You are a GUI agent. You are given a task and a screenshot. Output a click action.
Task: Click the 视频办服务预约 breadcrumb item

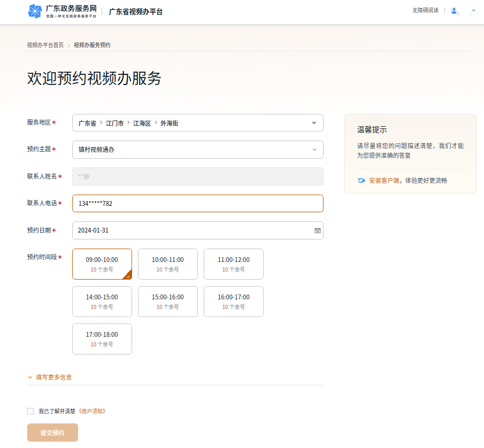click(x=92, y=45)
